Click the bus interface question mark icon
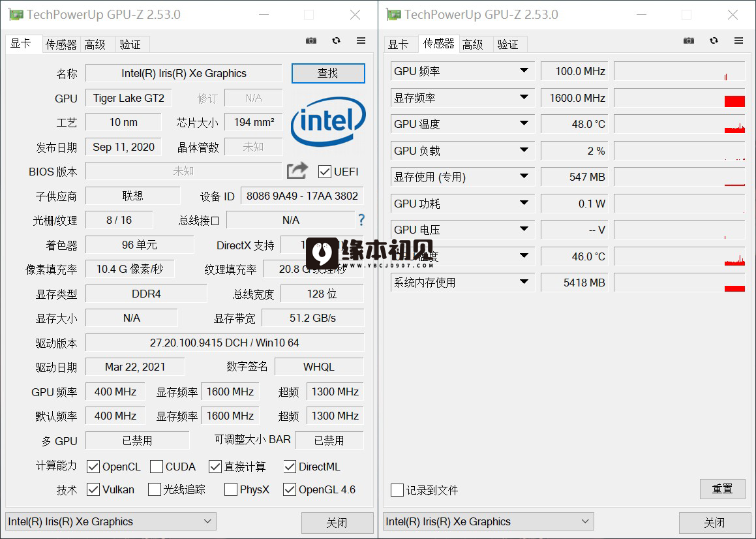Viewport: 756px width, 539px height. point(361,220)
